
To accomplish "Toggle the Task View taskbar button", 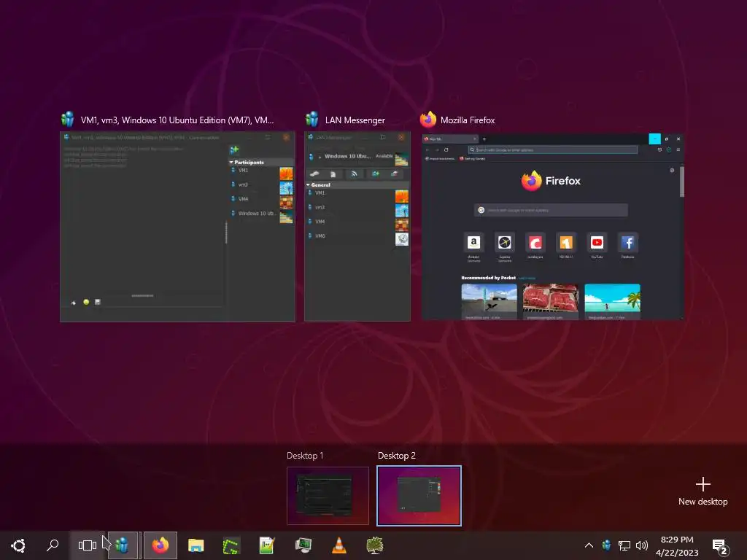I will [x=88, y=545].
